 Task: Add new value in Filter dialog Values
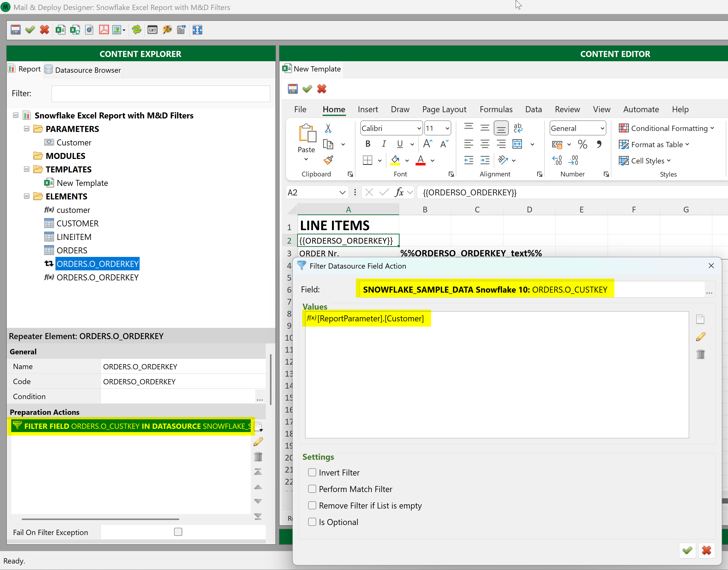coord(700,319)
